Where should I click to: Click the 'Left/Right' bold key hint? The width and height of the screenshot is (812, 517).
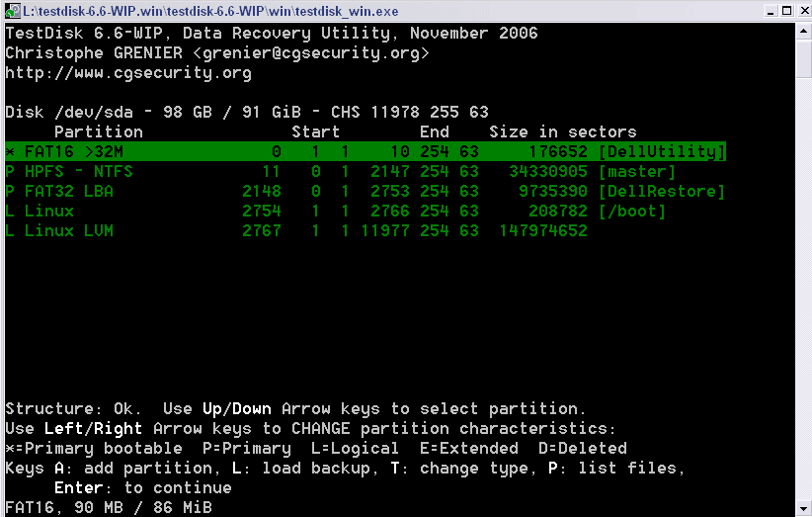[93, 428]
